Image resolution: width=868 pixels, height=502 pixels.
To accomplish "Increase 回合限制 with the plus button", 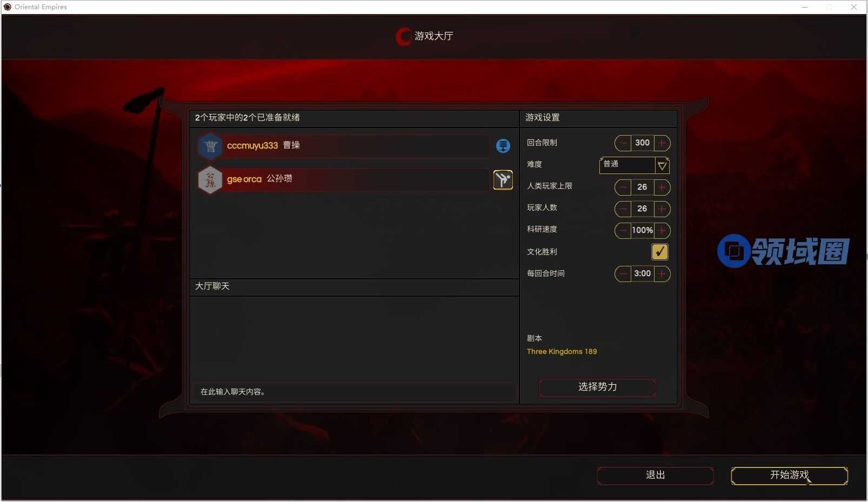I will pyautogui.click(x=662, y=143).
